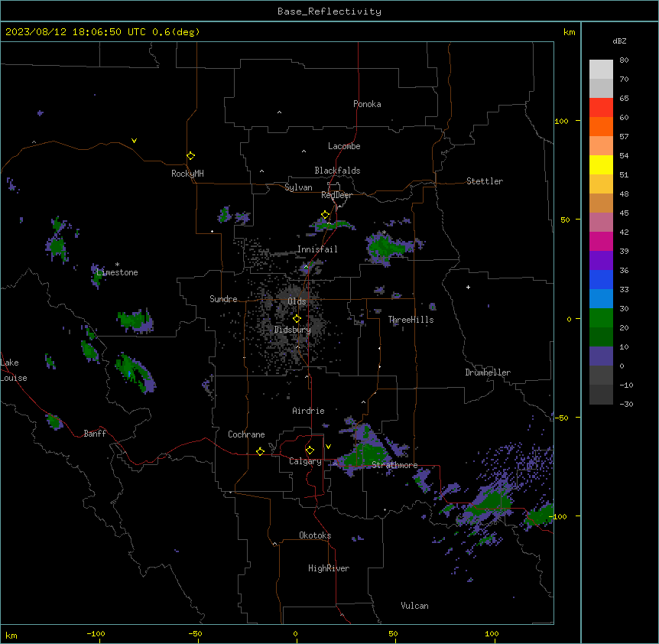Click the 80 value in dBZ legend

(624, 60)
